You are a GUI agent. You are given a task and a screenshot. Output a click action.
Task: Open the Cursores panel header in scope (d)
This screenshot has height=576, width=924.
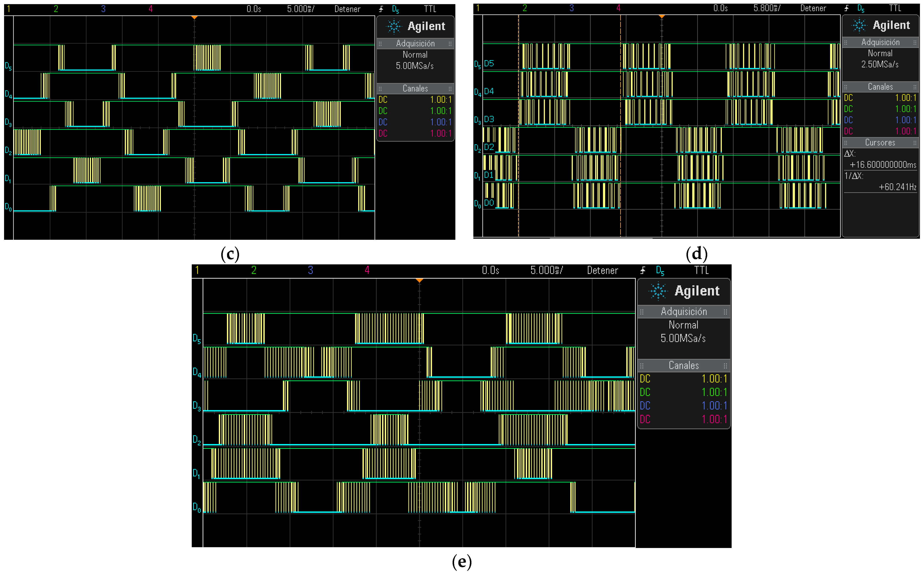pyautogui.click(x=881, y=142)
